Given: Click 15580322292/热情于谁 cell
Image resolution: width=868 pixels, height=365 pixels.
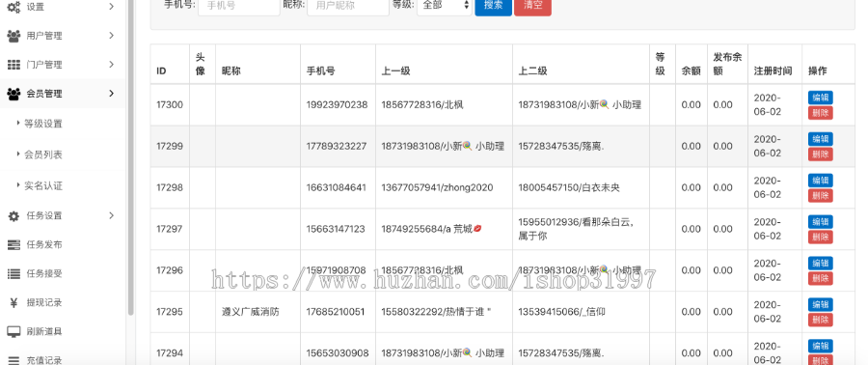Looking at the screenshot, I should click(436, 312).
